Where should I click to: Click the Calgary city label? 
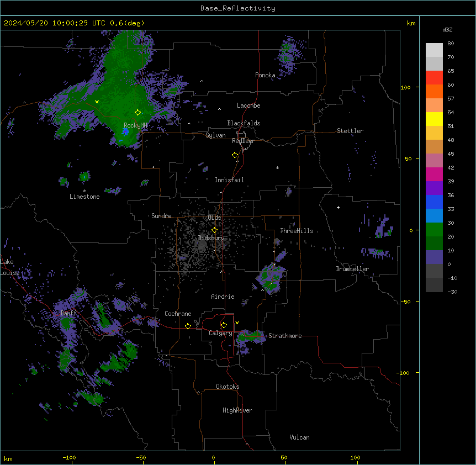tap(220, 333)
